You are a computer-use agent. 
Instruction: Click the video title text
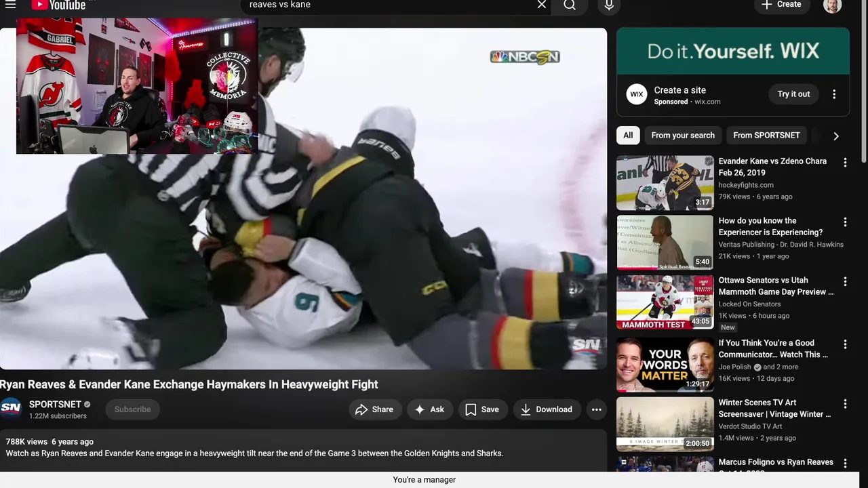tap(189, 384)
